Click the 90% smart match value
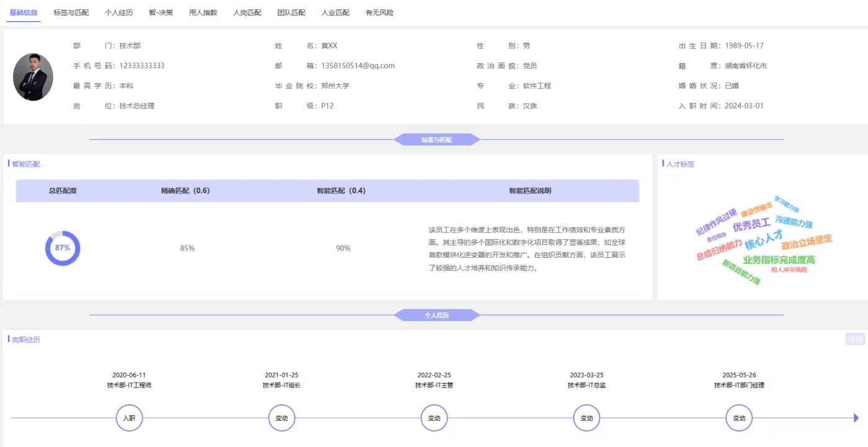The height and width of the screenshot is (447, 868). [x=343, y=248]
